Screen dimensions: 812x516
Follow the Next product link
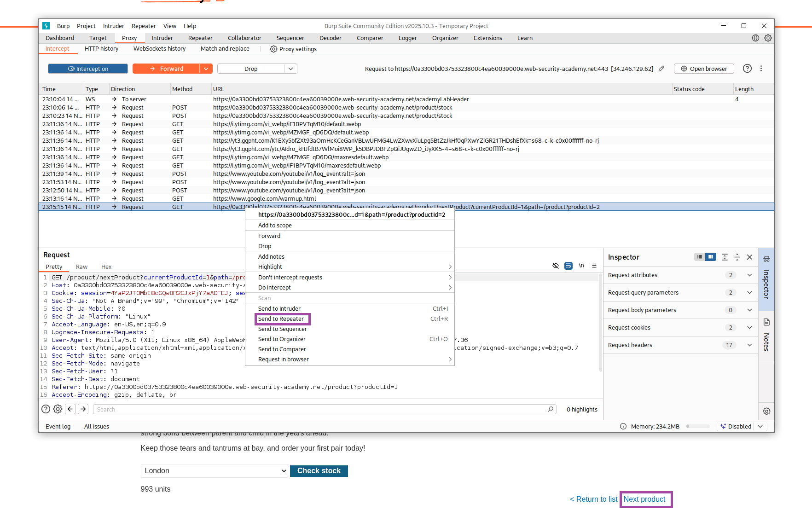(x=644, y=499)
